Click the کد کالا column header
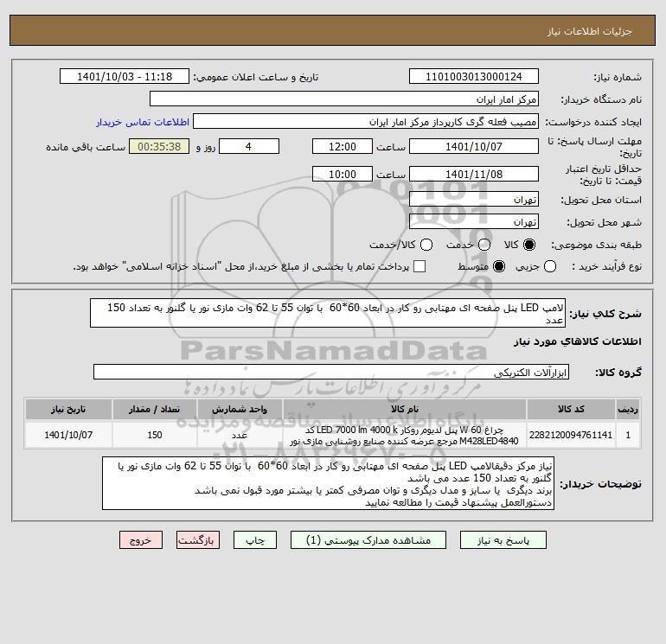 (x=571, y=409)
